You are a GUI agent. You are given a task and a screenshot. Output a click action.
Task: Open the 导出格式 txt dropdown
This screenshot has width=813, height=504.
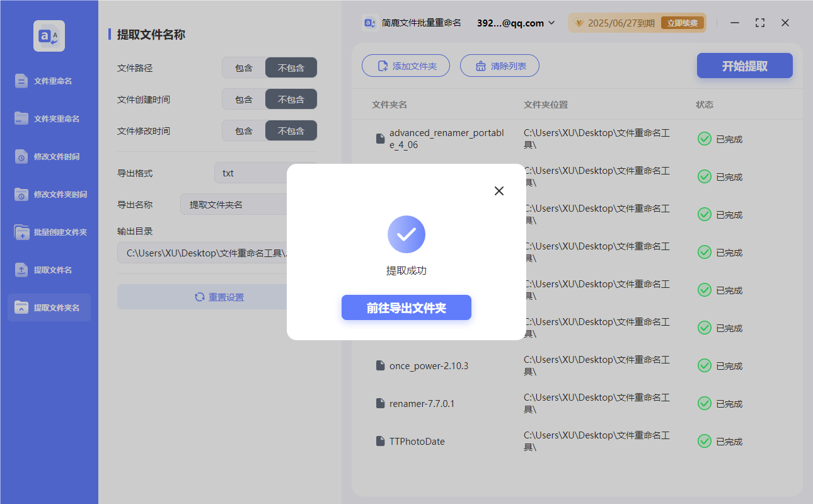pos(252,173)
